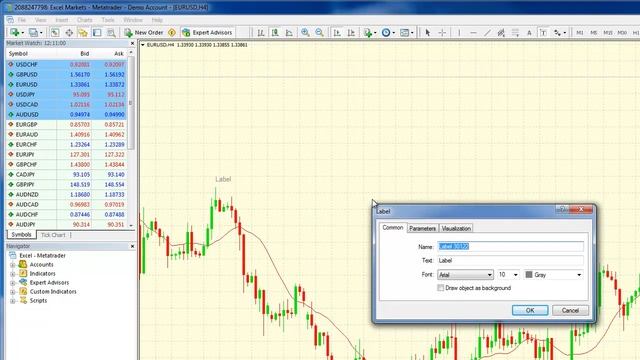Switch chart to Line Chart
640x360 pixels.
click(x=289, y=33)
